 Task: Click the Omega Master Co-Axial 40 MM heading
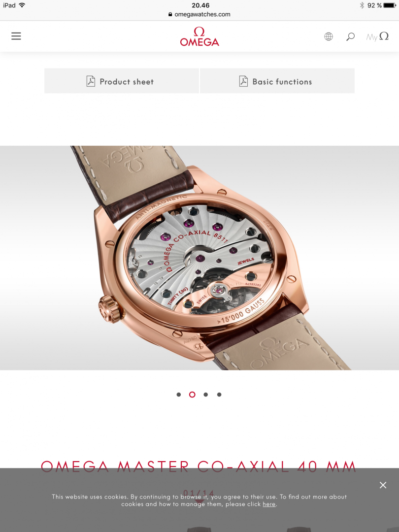point(199,466)
